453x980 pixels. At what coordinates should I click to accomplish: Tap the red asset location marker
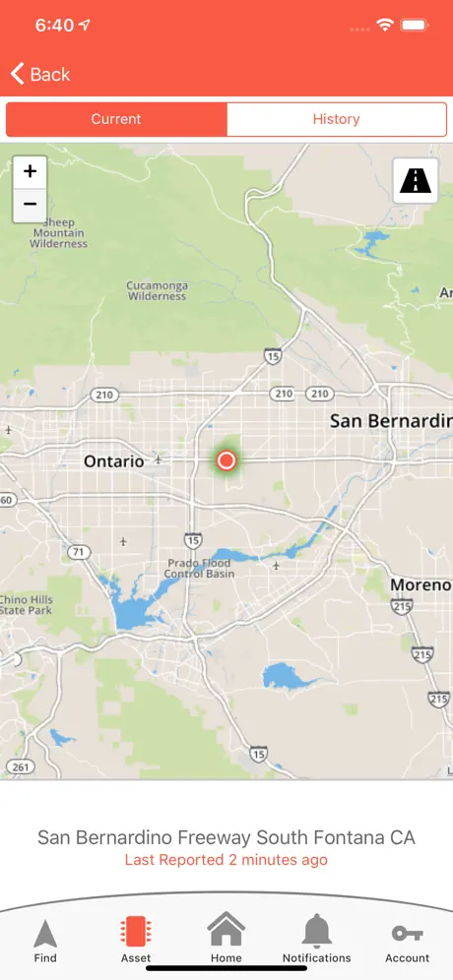tap(226, 460)
